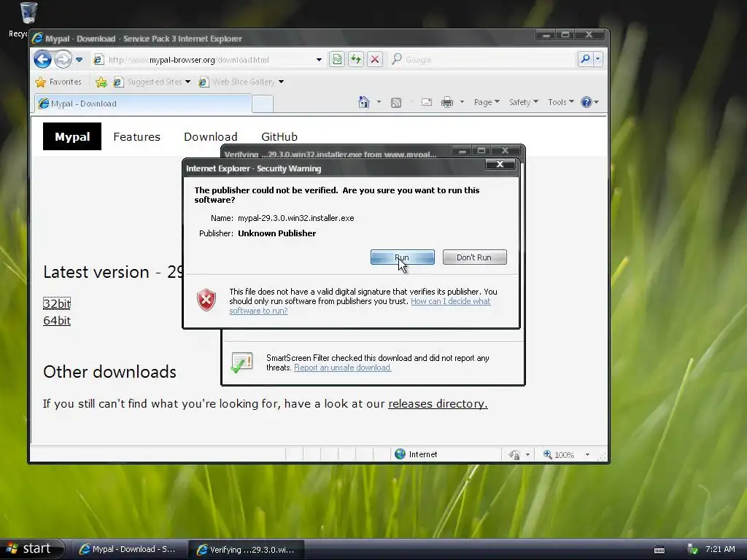Close the Security Warning dialog
The height and width of the screenshot is (560, 747).
[x=500, y=164]
